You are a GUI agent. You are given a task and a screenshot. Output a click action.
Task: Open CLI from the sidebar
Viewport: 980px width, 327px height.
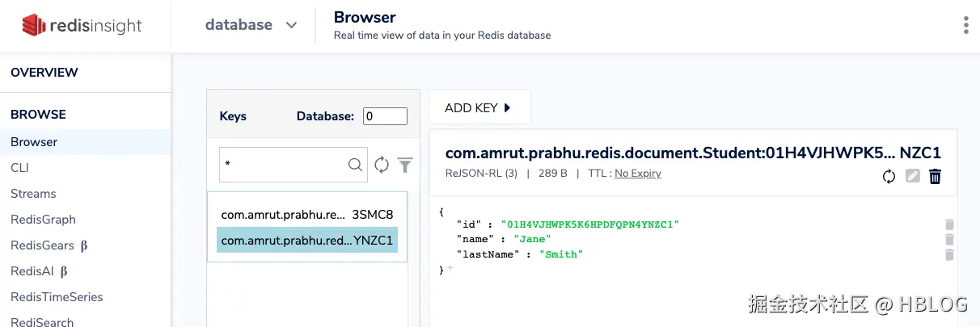(19, 168)
